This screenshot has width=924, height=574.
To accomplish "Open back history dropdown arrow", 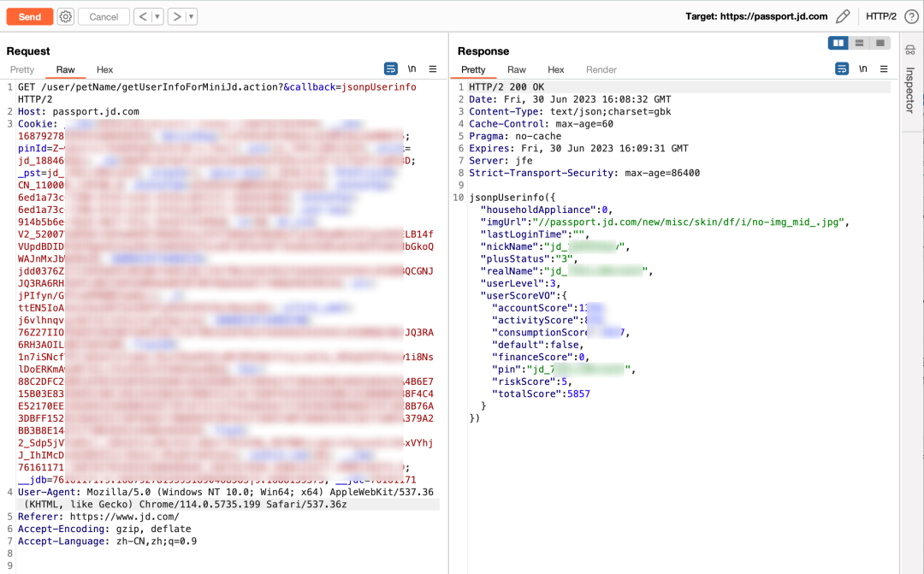I will point(157,16).
